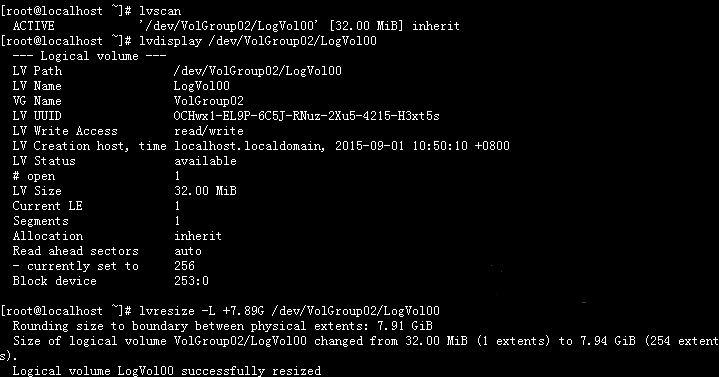
Task: Click the rounding size 7.91 GiB text
Action: (x=404, y=326)
